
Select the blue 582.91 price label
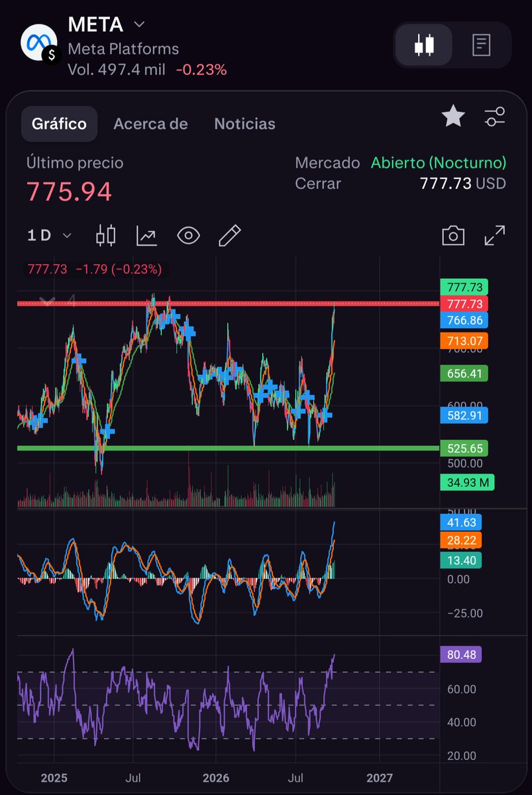[464, 416]
